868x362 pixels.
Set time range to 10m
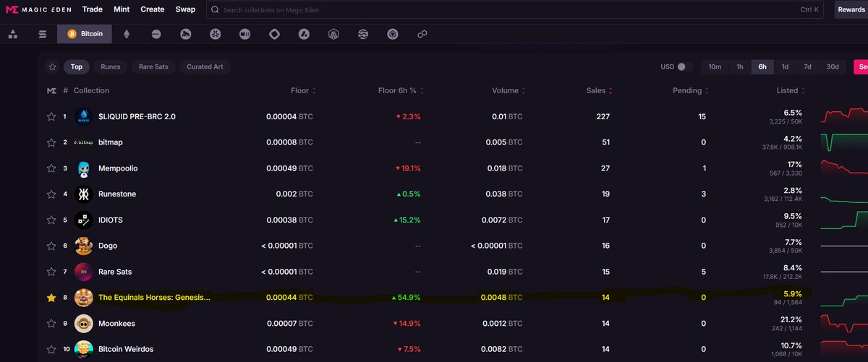click(715, 66)
